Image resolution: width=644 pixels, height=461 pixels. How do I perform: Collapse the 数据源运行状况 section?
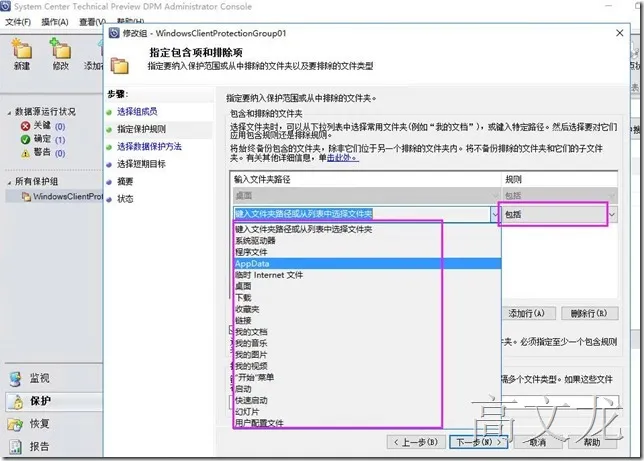click(x=9, y=112)
